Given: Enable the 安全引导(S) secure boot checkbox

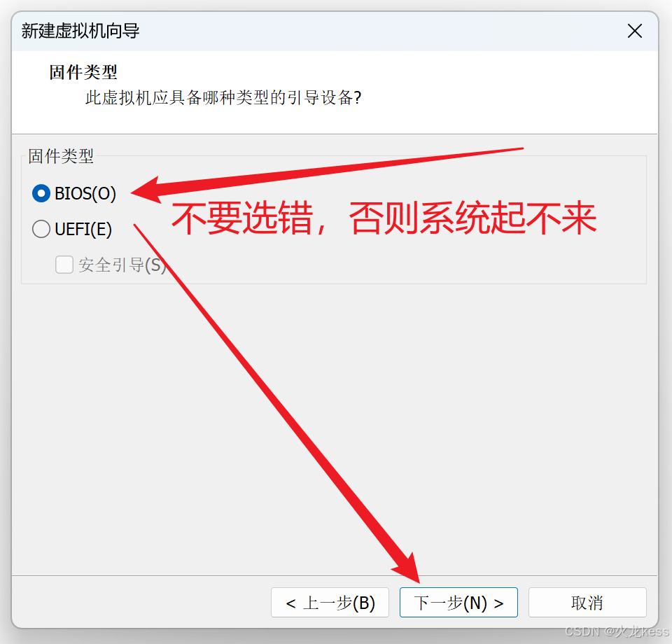Looking at the screenshot, I should click(x=64, y=265).
